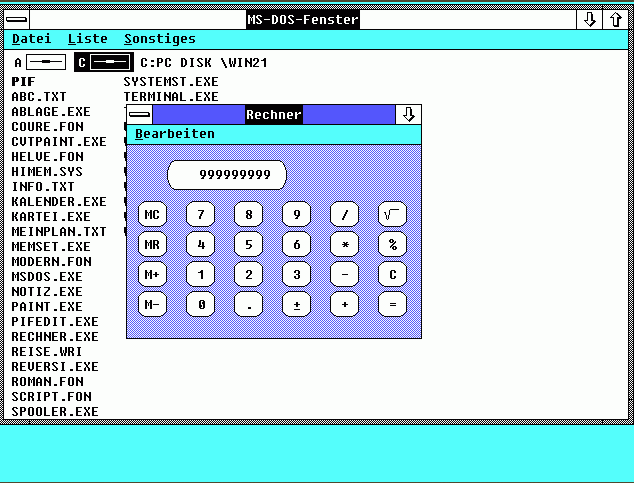The image size is (634, 483).
Task: Click calculator digit 1
Action: [201, 274]
